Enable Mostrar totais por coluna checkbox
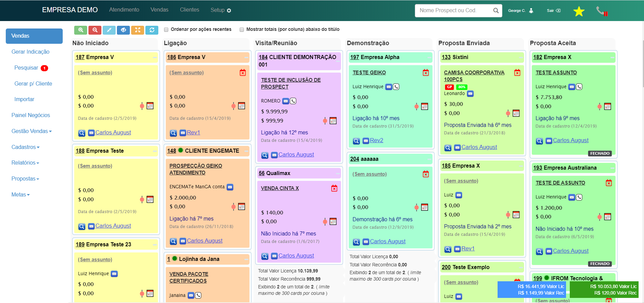Viewport: 644px width, 303px height. tap(242, 30)
